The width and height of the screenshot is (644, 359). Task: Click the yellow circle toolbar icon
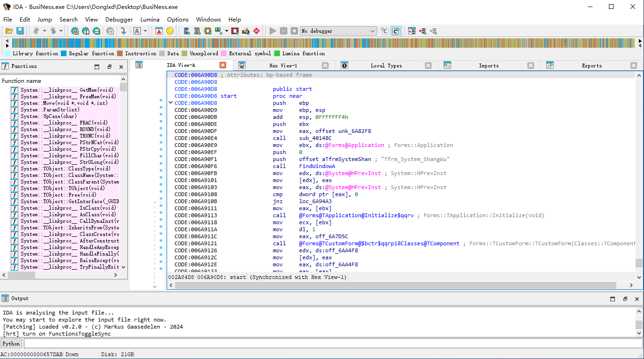(x=170, y=31)
